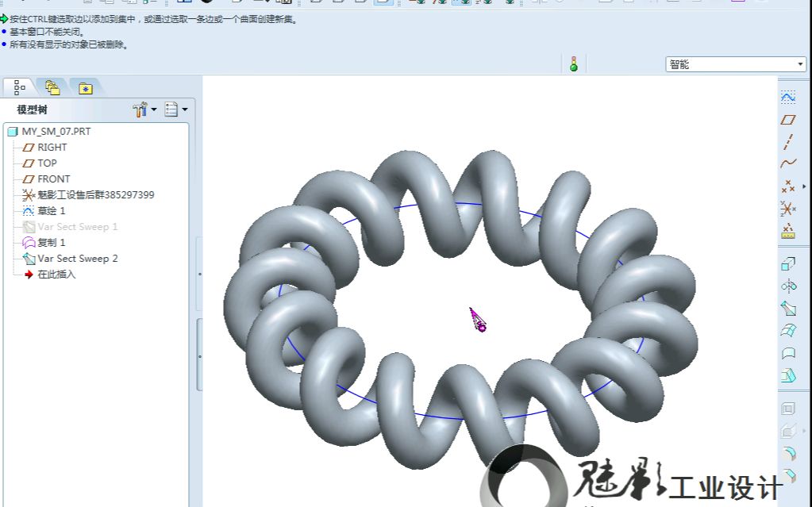Open the 智能 selection filter dropdown
This screenshot has height=507, width=812.
(x=799, y=63)
